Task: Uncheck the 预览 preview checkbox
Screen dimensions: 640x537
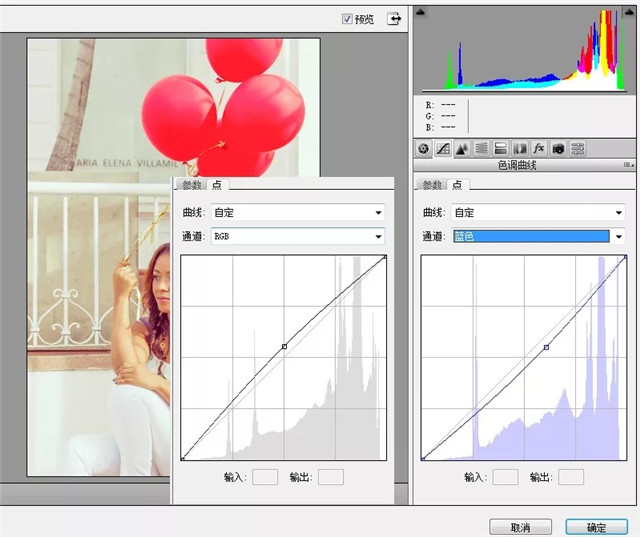Action: coord(347,18)
